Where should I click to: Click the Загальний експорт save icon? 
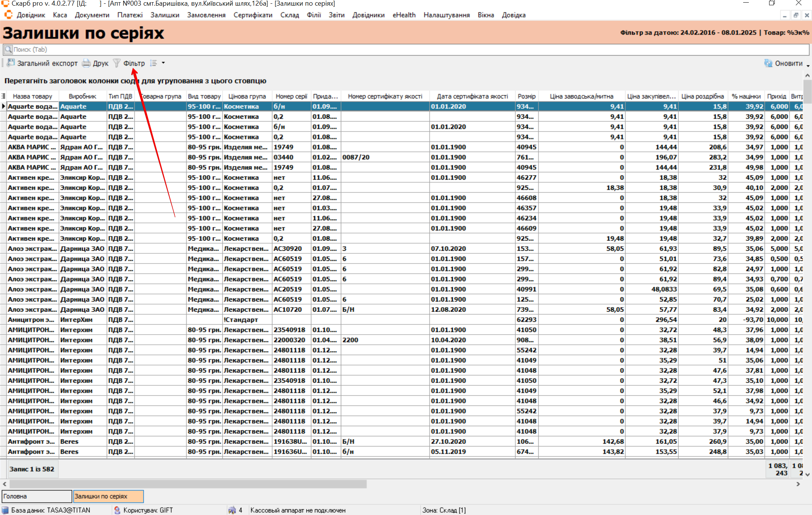pyautogui.click(x=11, y=63)
